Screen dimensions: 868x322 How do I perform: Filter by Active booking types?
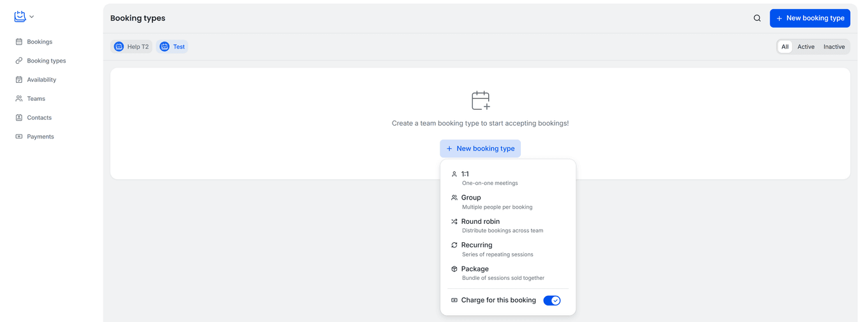click(806, 47)
